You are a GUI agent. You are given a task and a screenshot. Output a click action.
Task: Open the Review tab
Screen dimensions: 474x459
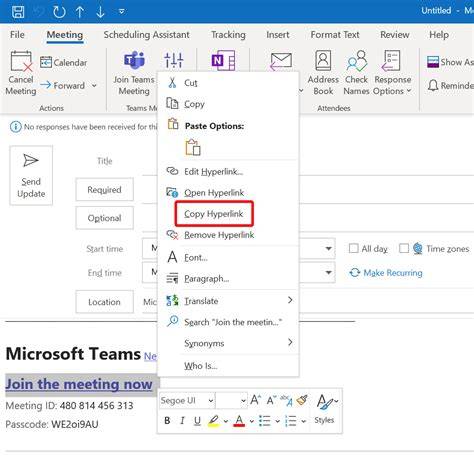[x=395, y=35]
